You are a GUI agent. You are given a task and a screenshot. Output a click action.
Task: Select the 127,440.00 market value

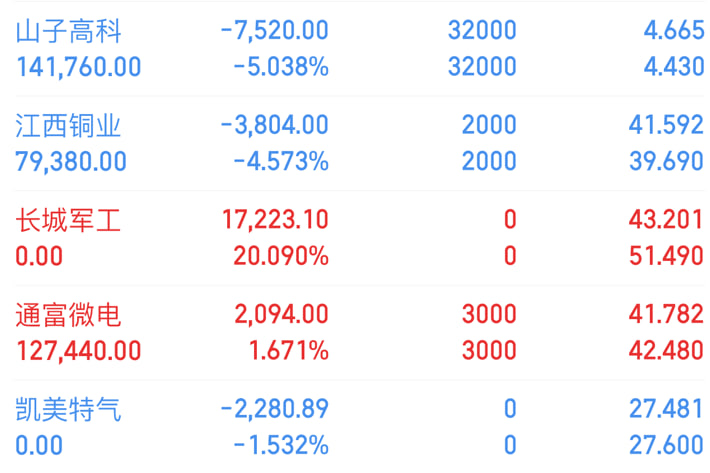(x=78, y=351)
